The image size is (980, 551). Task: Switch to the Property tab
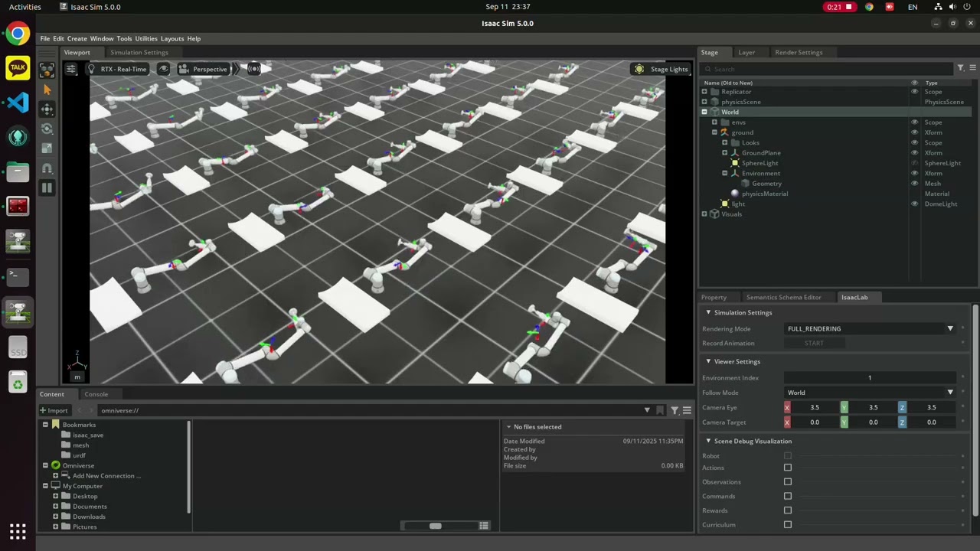click(x=714, y=297)
